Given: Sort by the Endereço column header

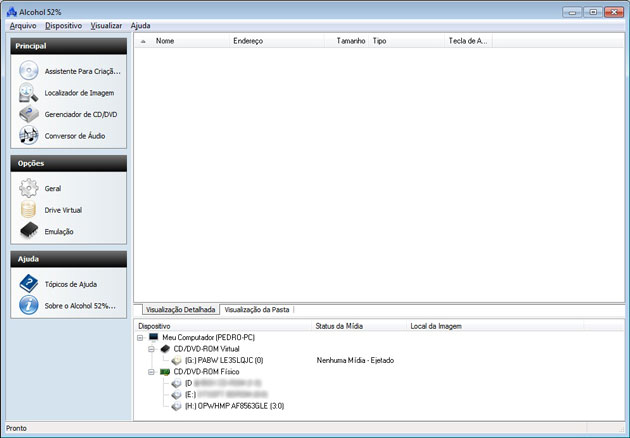Looking at the screenshot, I should click(277, 41).
